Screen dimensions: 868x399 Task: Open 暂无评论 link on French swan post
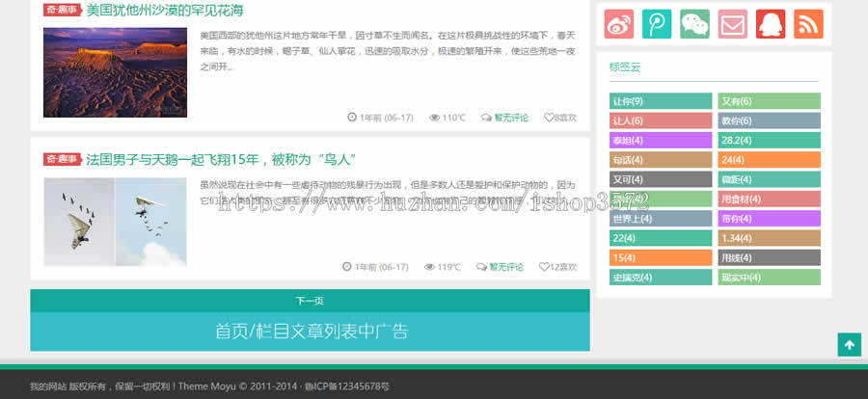pyautogui.click(x=506, y=267)
